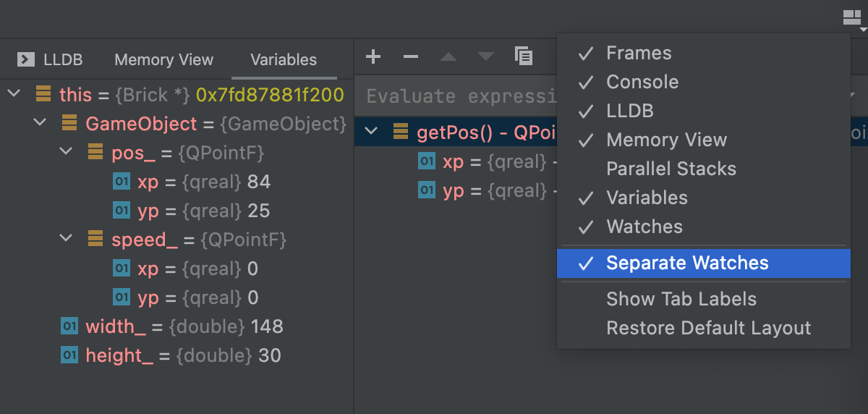Collapse the 'this' tree node

point(14,94)
